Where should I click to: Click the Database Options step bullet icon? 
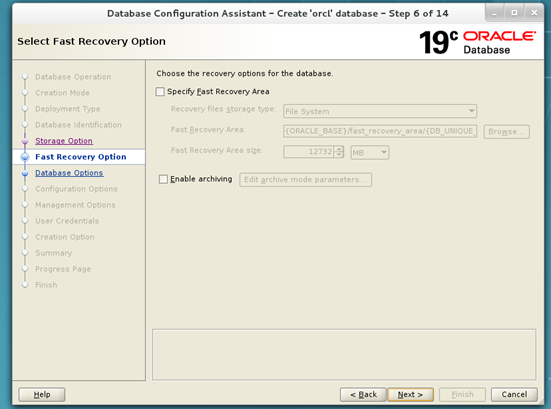point(25,173)
